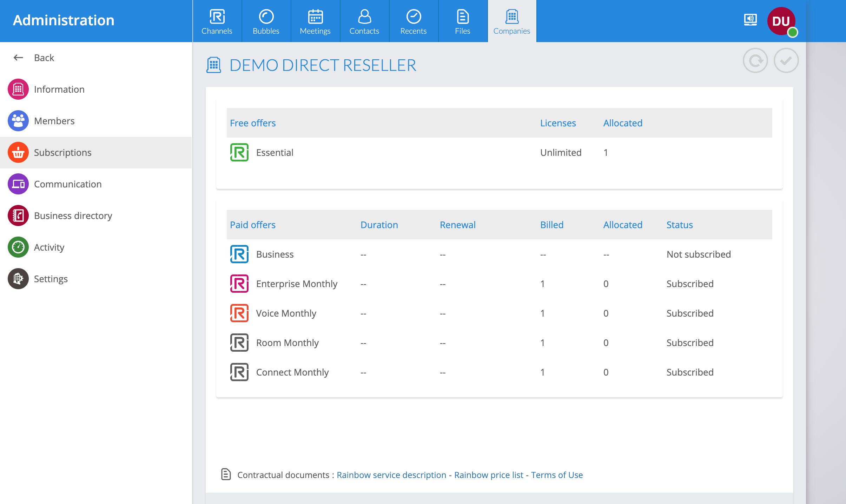Open Recents clock icon
Viewport: 846px width, 504px height.
point(414,16)
